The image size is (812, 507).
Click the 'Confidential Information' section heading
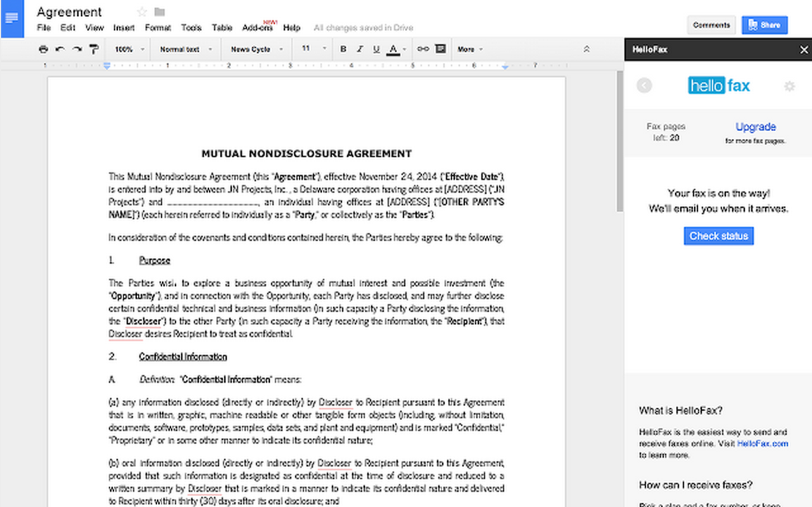(183, 357)
